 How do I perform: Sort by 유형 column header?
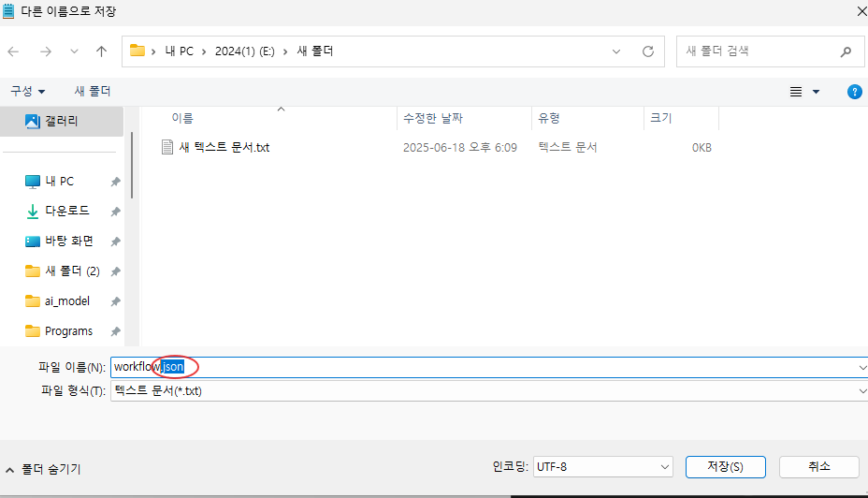(549, 118)
